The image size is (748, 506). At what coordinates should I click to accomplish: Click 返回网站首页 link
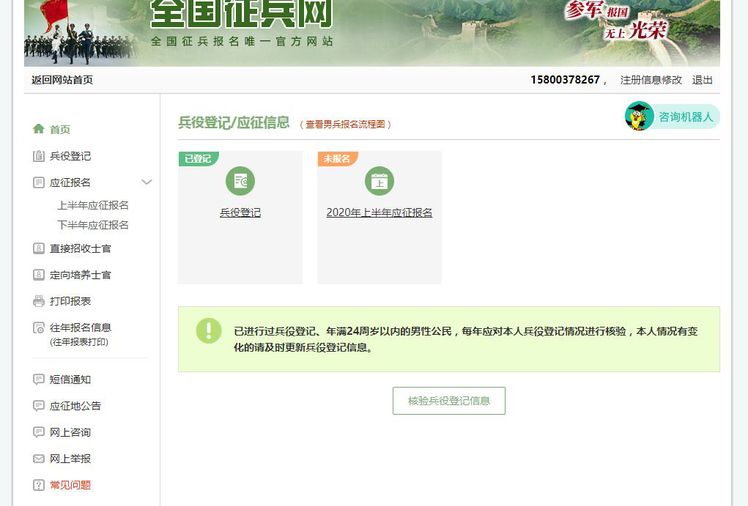pyautogui.click(x=62, y=80)
